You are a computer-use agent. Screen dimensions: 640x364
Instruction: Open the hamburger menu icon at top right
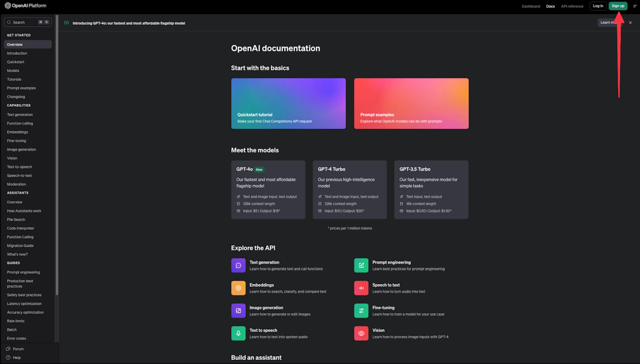coord(635,6)
